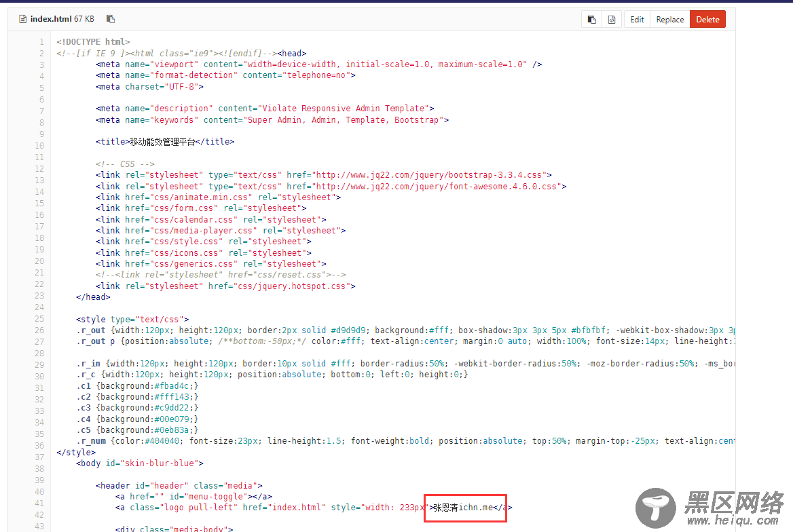Click the <header id="header" class="media"> line

coord(179,485)
